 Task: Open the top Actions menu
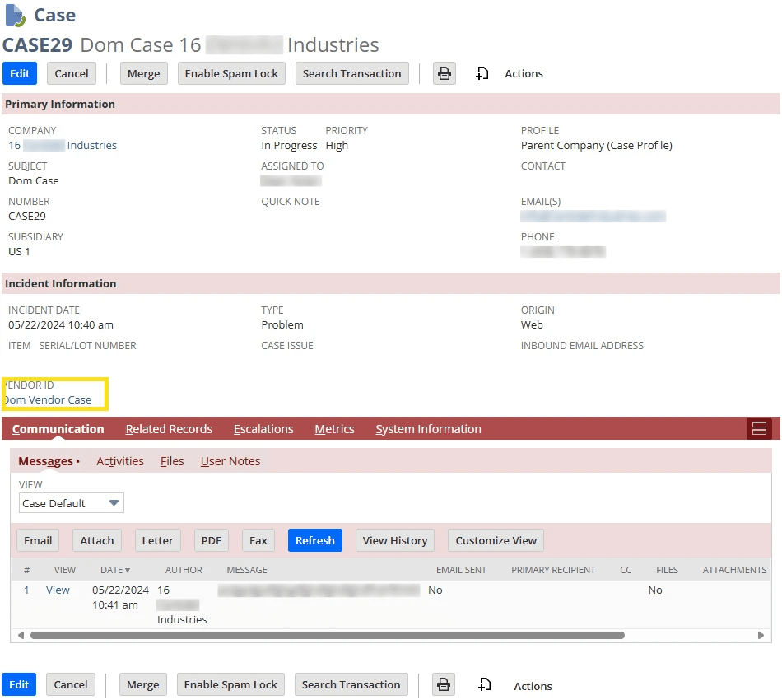point(524,74)
